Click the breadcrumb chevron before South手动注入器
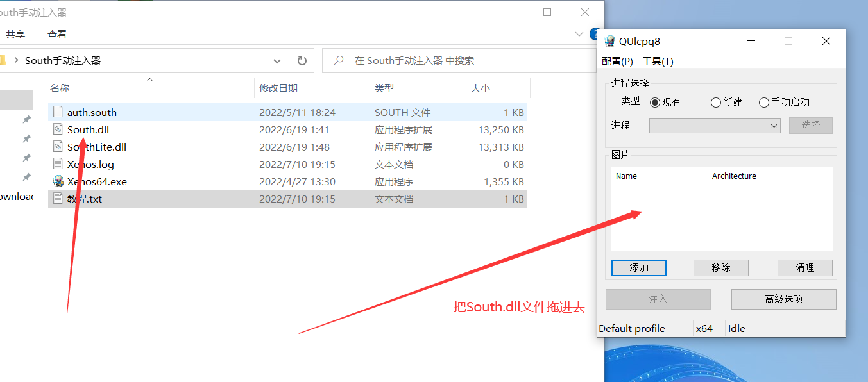 click(16, 61)
